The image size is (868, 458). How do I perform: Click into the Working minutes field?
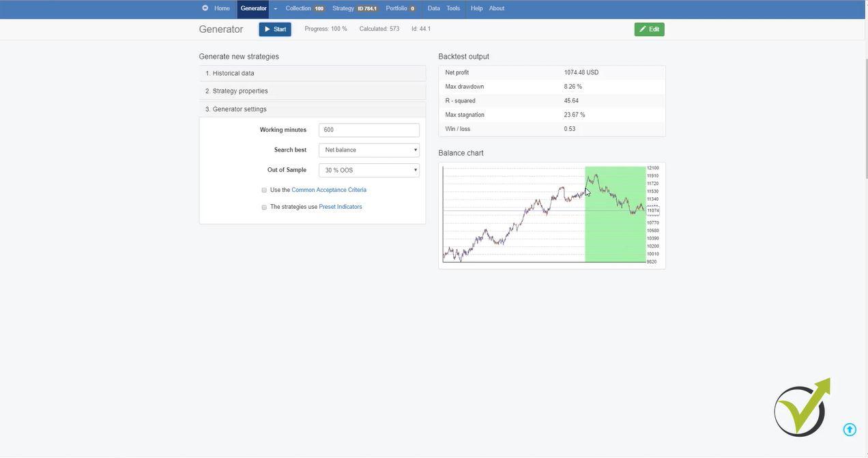[368, 130]
